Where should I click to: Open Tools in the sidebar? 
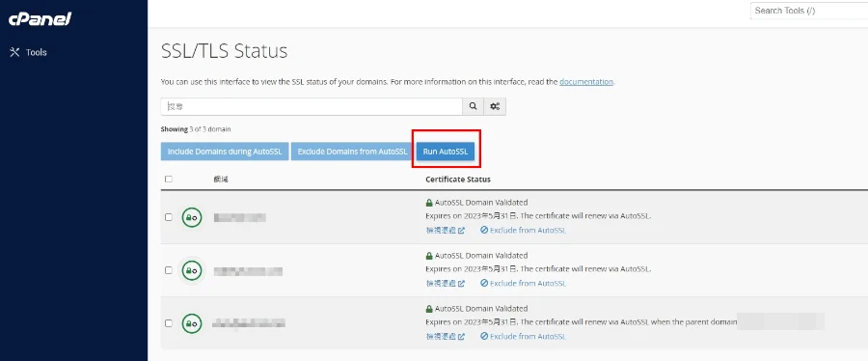coord(29,52)
